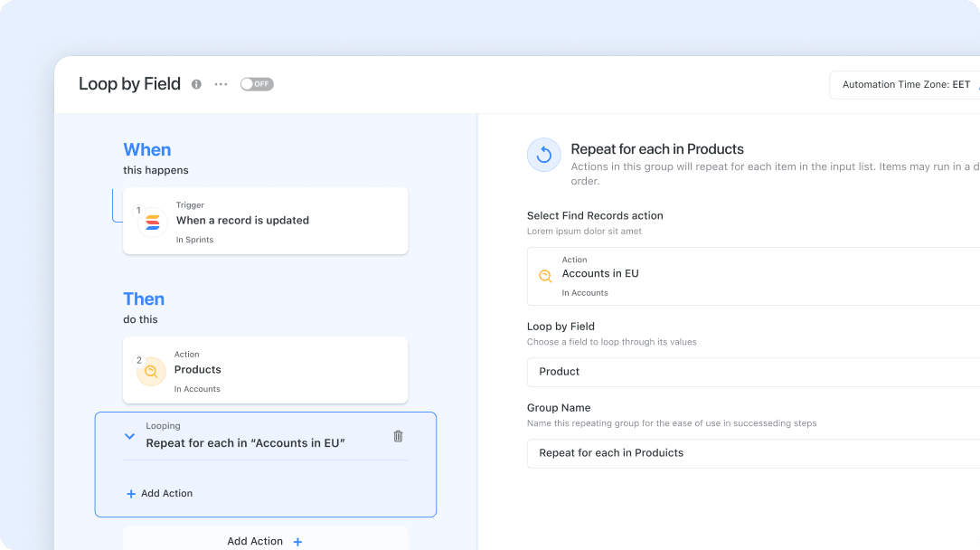Click Add Action inside the looping group
Screen dimensions: 980x550
point(159,493)
